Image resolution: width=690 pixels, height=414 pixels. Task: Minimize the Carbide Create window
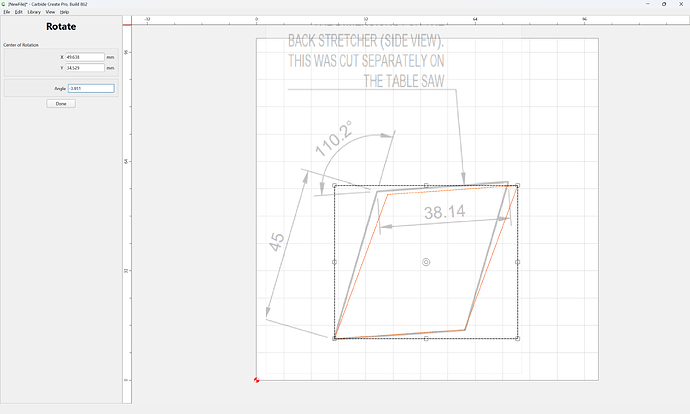(648, 4)
